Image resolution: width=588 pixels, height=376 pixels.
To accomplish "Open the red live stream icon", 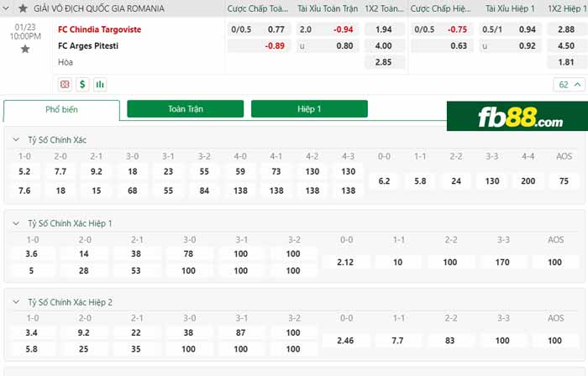I will [66, 84].
